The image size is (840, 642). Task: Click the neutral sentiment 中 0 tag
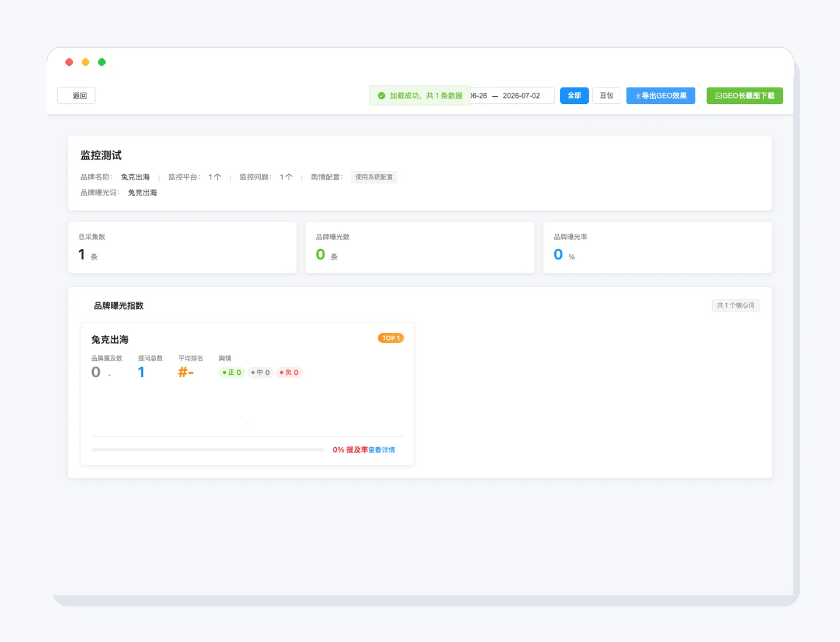[260, 373]
